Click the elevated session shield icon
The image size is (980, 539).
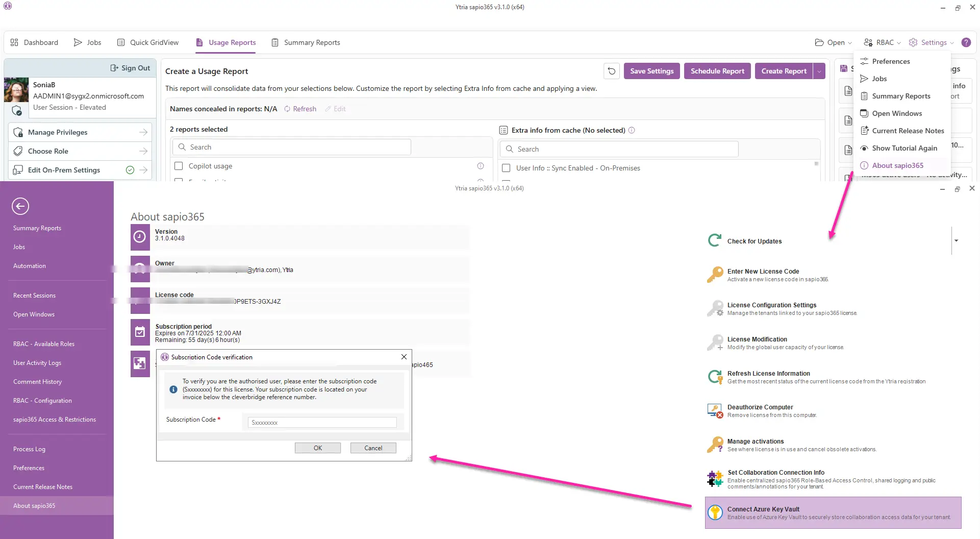(16, 110)
